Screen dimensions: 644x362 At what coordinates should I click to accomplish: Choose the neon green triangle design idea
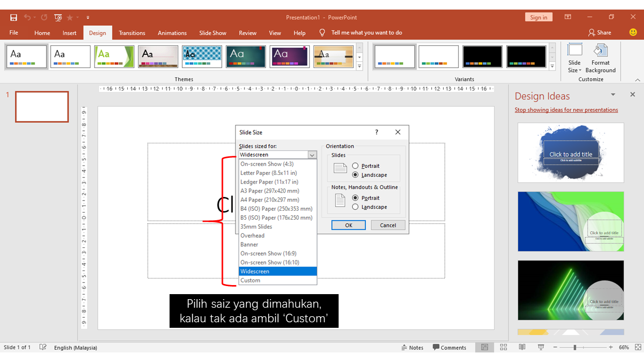(571, 290)
